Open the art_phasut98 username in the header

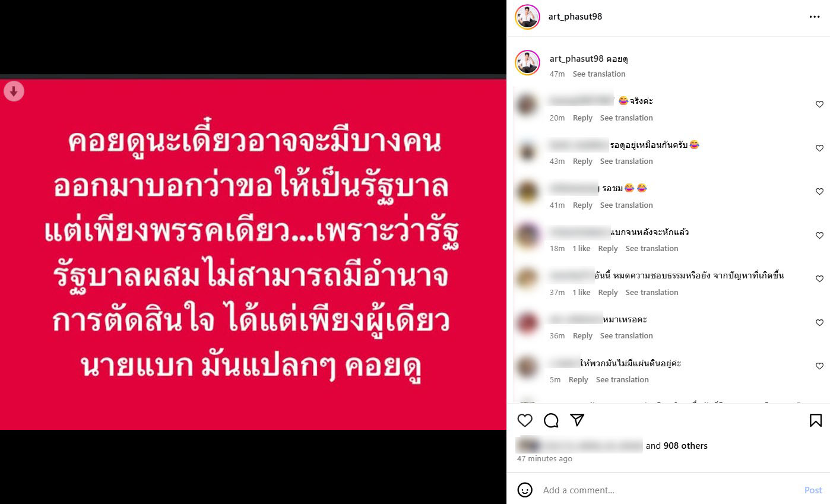pos(575,17)
